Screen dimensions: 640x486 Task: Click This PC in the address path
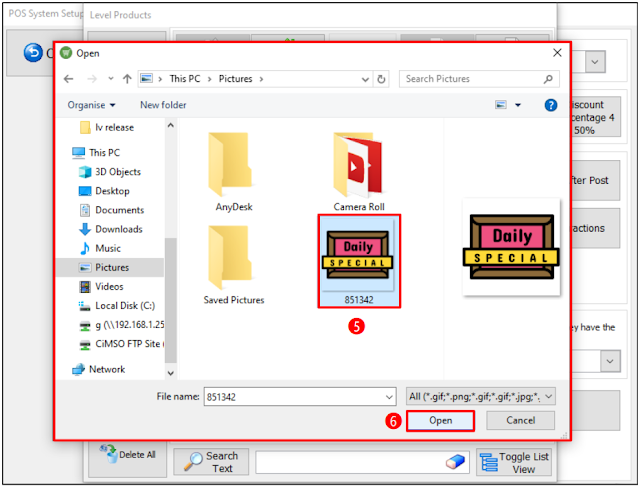click(x=185, y=79)
